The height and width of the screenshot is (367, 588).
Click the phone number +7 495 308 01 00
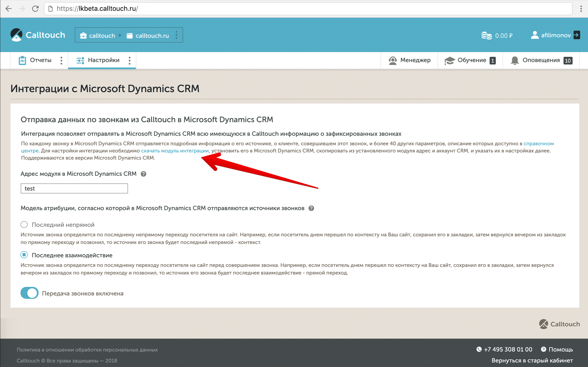tap(508, 350)
